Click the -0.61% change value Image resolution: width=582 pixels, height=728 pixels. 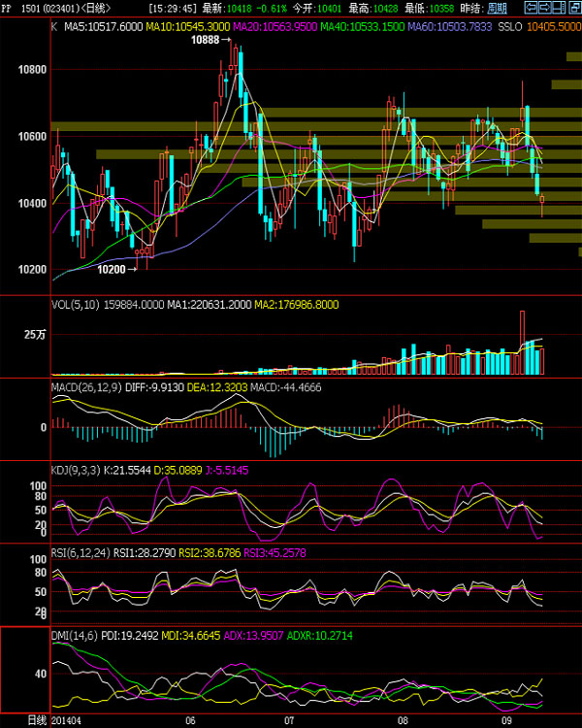pos(272,9)
